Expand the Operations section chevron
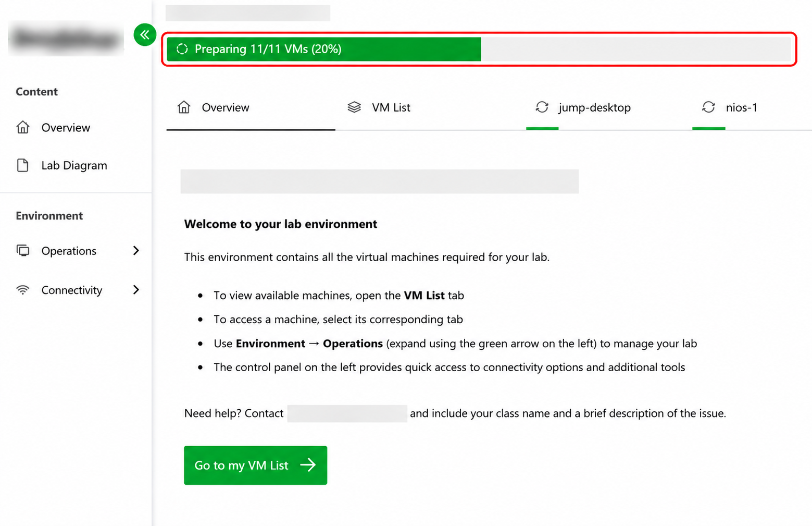 136,251
